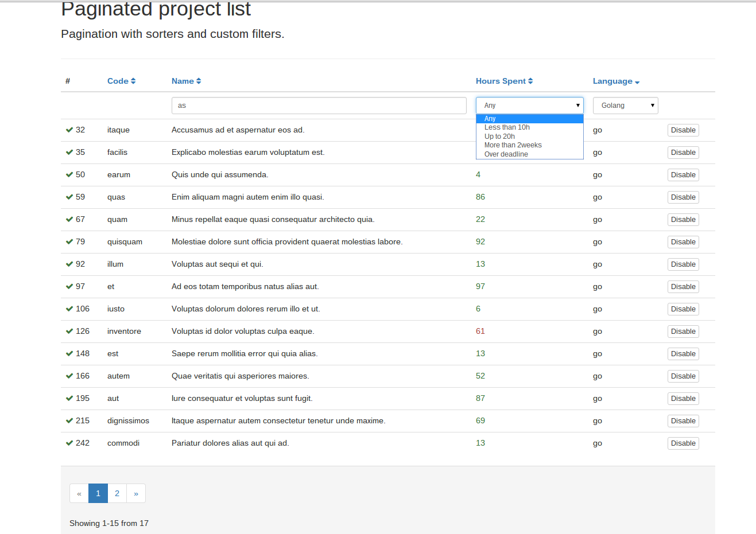Viewport: 756px width, 534px height.
Task: Click the sort icon beside Code header
Action: point(133,81)
